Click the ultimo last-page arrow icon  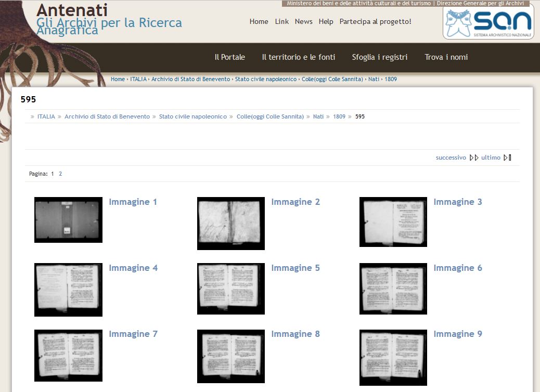click(x=507, y=158)
